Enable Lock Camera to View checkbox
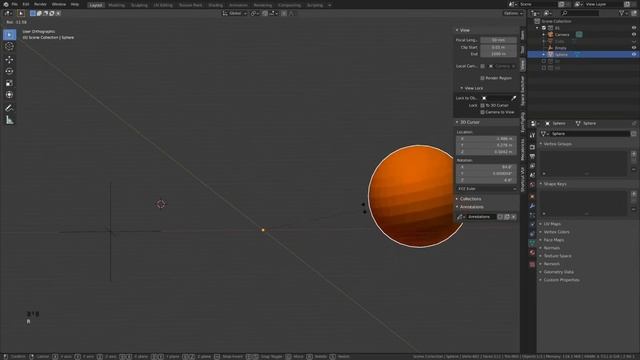This screenshot has width=640, height=360. (x=482, y=112)
